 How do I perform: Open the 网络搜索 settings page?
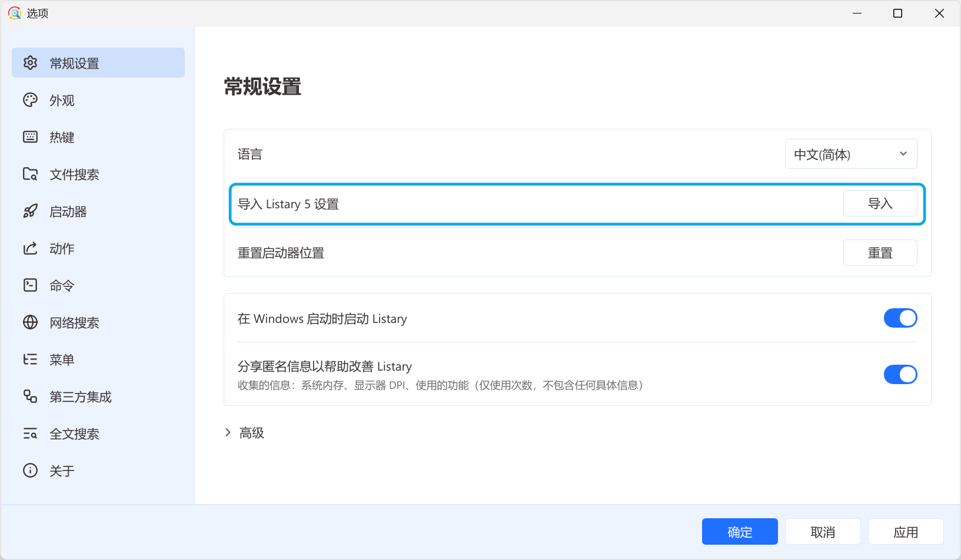click(98, 322)
